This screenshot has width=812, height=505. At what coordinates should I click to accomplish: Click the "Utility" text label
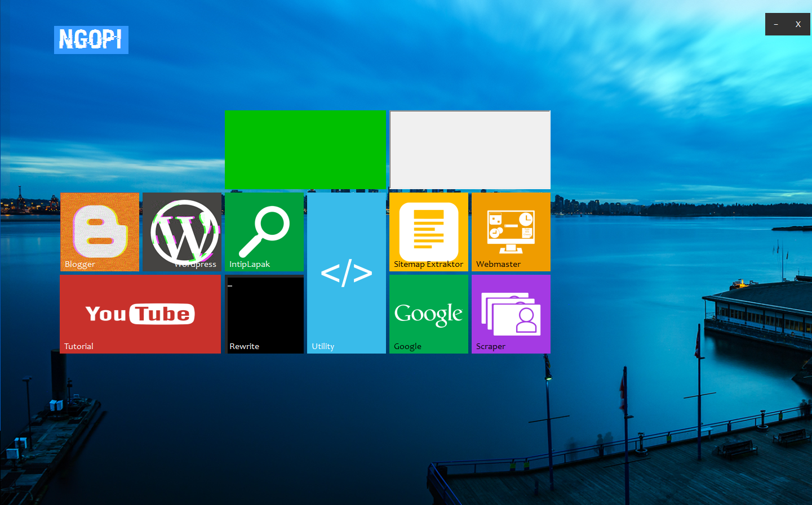[x=323, y=346]
